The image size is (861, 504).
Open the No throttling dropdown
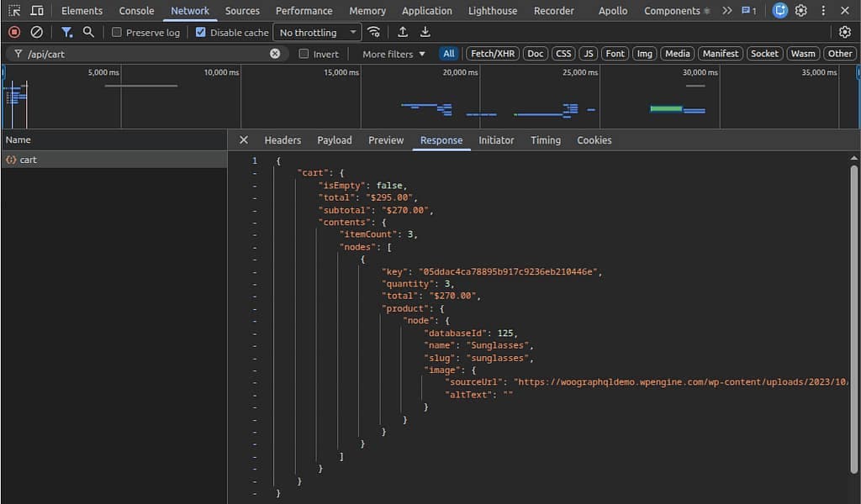coord(317,33)
